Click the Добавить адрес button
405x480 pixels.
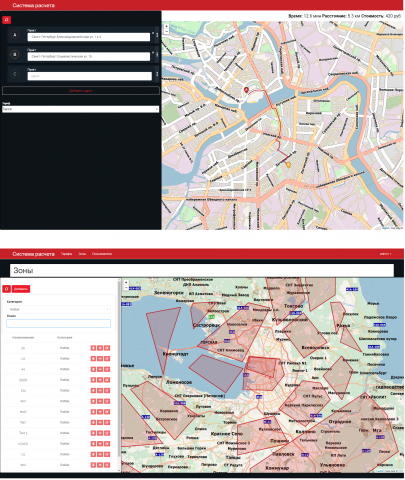(81, 91)
